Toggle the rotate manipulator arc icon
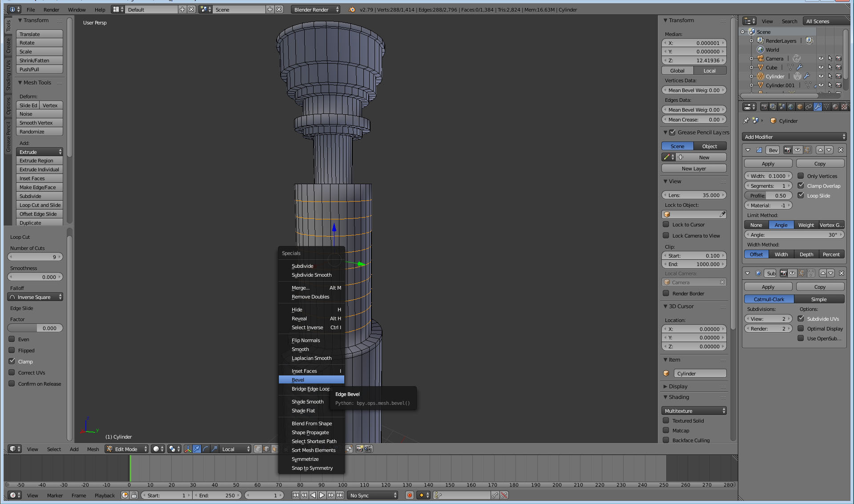 tap(206, 449)
